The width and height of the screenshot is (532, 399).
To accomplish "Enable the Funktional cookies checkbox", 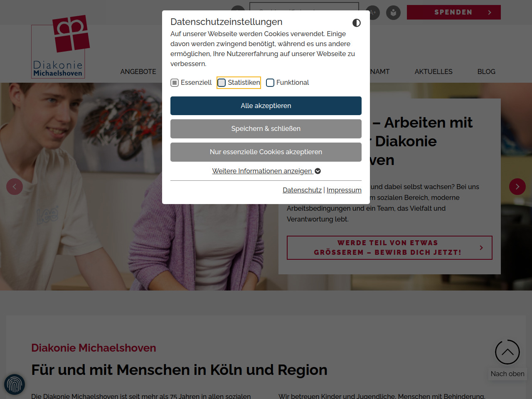I will tap(270, 83).
